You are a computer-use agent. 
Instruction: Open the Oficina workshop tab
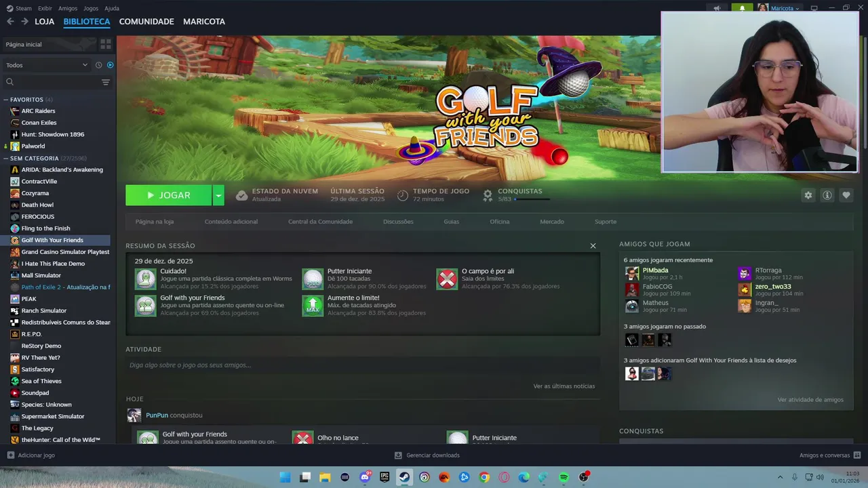pos(500,222)
